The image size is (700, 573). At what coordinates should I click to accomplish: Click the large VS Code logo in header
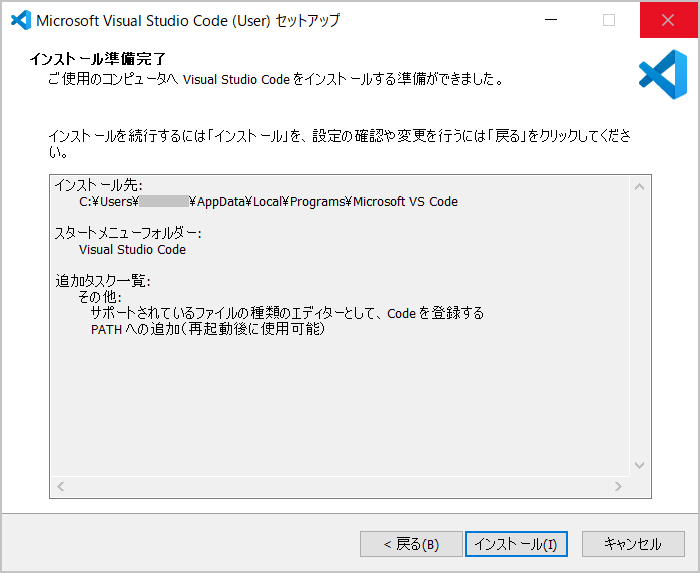(x=663, y=75)
